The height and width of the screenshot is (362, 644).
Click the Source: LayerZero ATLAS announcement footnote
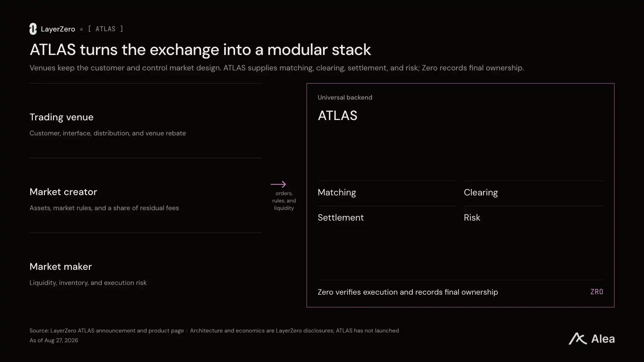[x=107, y=330]
